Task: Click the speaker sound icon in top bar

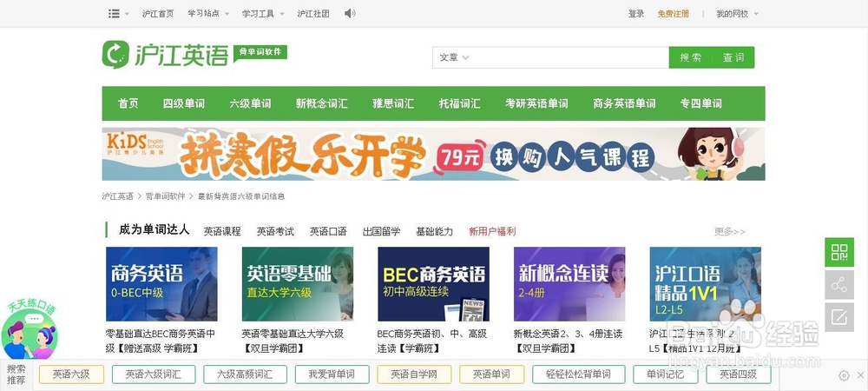Action: pyautogui.click(x=349, y=13)
